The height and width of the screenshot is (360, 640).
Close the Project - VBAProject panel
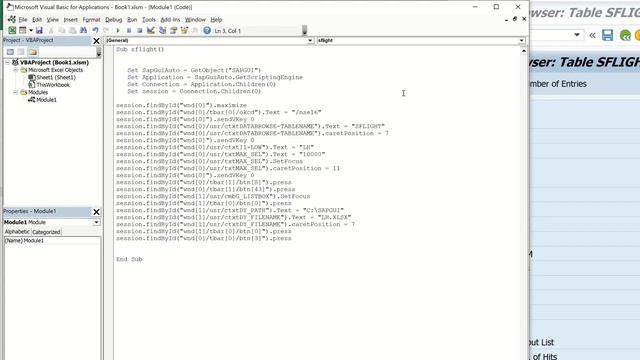click(96, 41)
